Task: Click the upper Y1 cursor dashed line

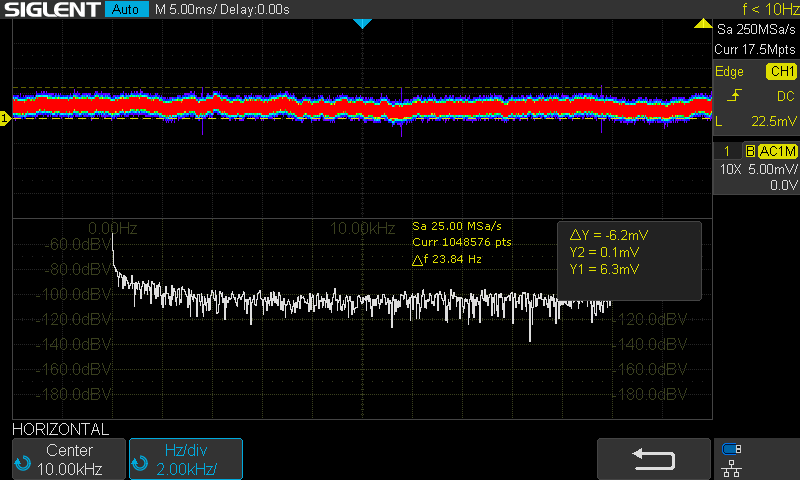Action: pyautogui.click(x=362, y=88)
